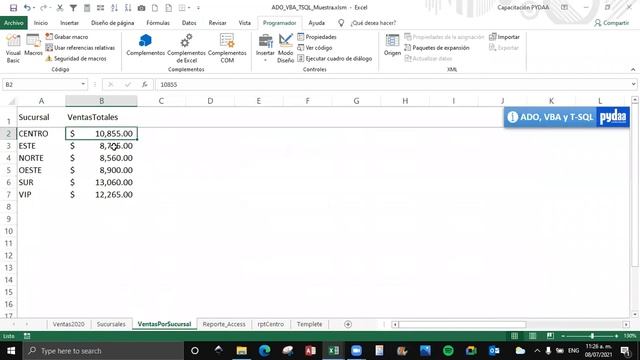Open the Macros dialog

[x=33, y=46]
